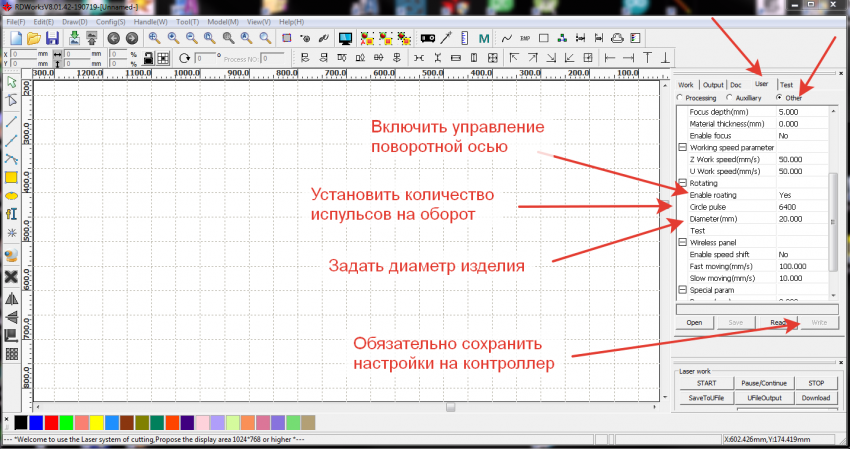Click the Open button in User panel

tap(694, 323)
